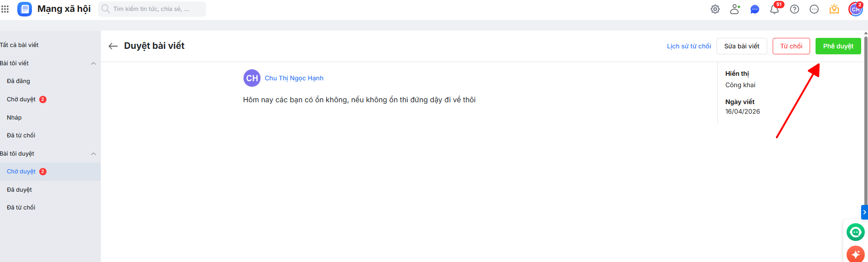Collapse the 'Bài tôi viết' section
Screen dimensions: 868x262
pos(94,63)
